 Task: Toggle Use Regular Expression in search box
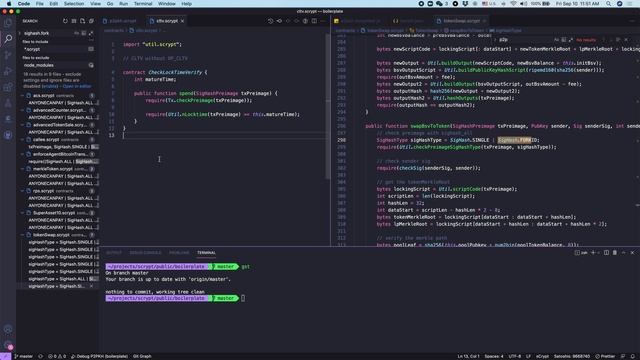click(90, 33)
